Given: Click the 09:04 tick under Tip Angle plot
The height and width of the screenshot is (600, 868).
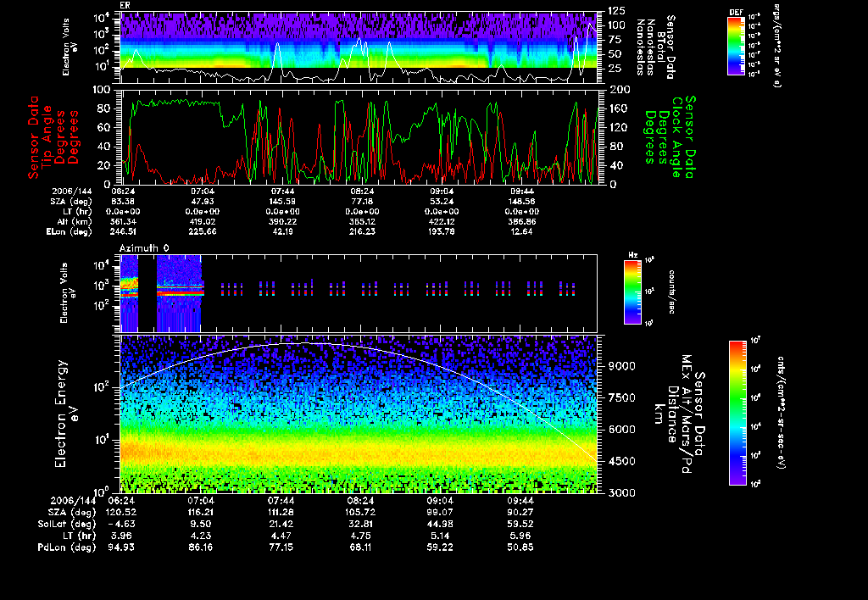Looking at the screenshot, I should click(442, 192).
